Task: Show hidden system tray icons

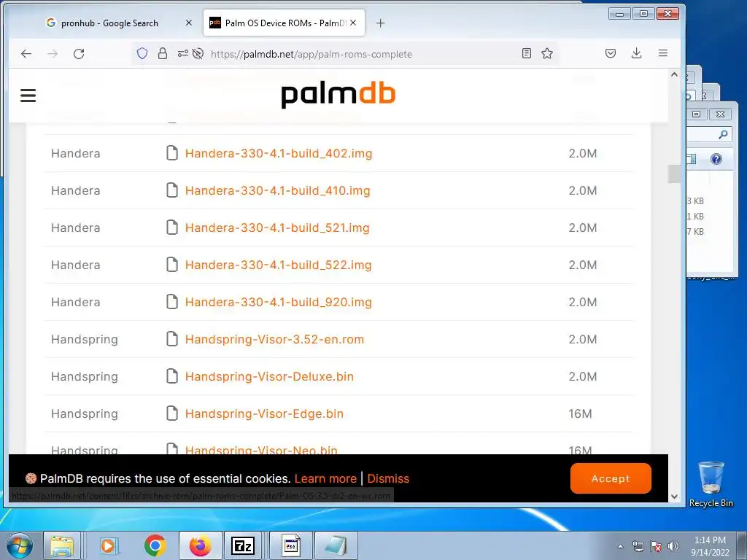Action: click(x=620, y=546)
